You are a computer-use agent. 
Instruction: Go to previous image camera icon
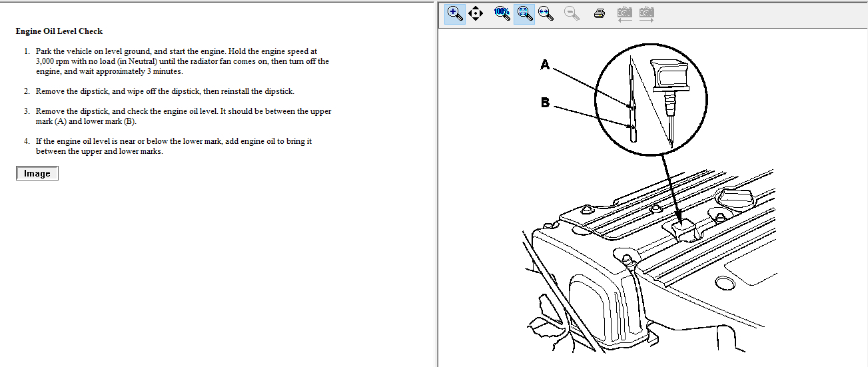click(624, 14)
